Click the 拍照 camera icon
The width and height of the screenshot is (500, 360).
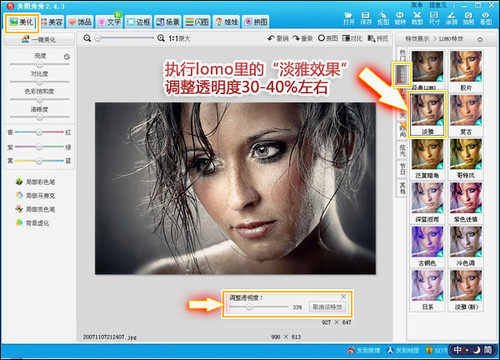(468, 15)
